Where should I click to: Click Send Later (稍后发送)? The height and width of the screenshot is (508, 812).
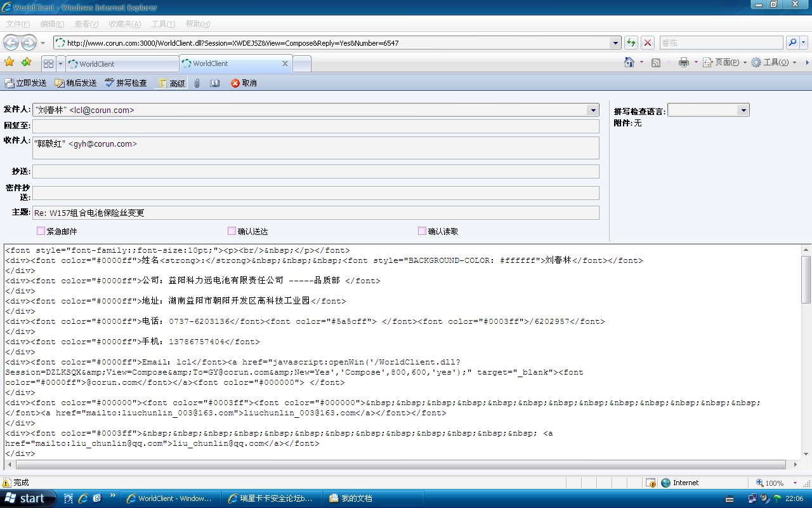click(x=76, y=83)
